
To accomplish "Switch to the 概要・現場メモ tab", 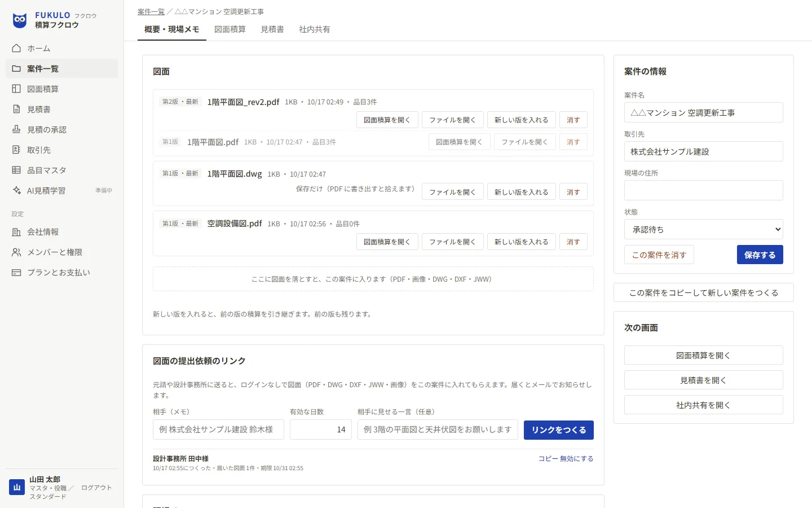I will click(x=172, y=29).
